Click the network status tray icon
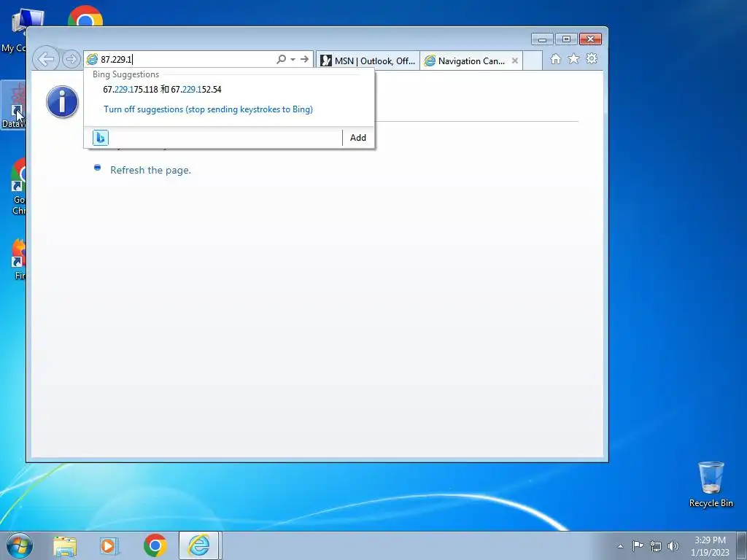The width and height of the screenshot is (747, 560). (x=656, y=546)
